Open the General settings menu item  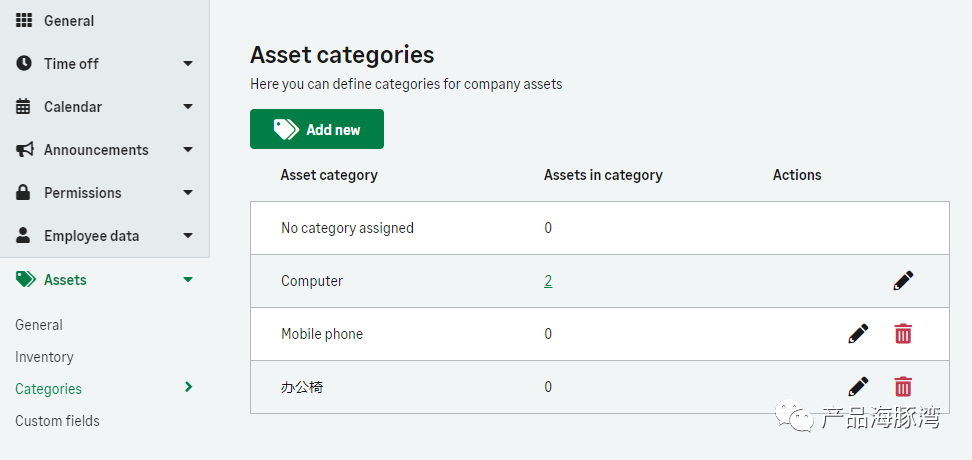click(68, 20)
